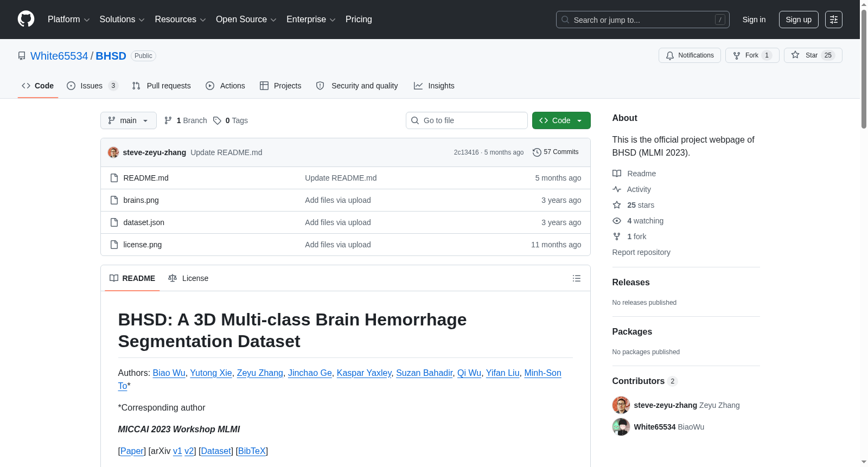Click the fork icon beside 1 fork

click(x=617, y=236)
